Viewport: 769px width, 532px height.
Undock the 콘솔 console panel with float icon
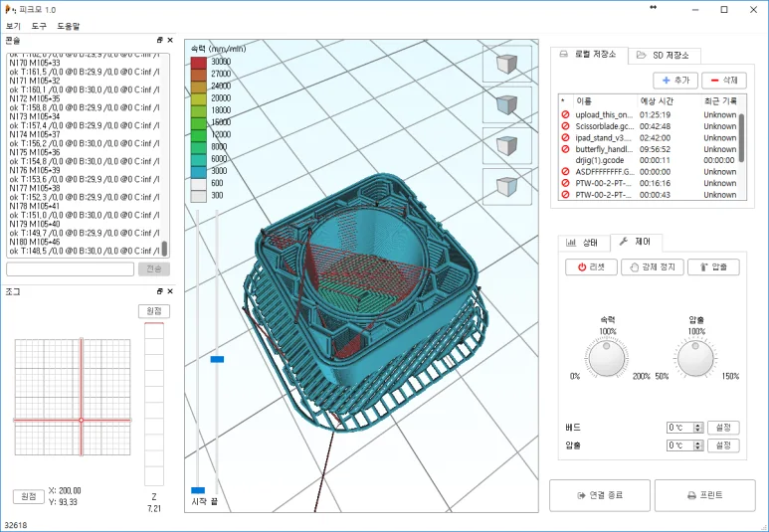click(x=160, y=40)
